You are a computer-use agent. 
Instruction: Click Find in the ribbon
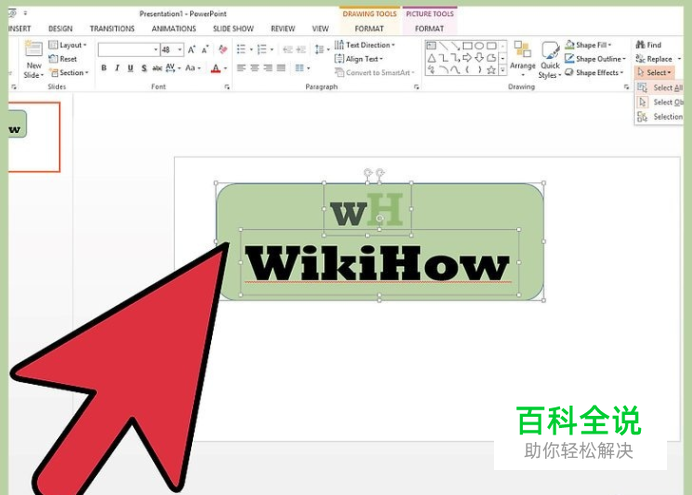[x=648, y=45]
